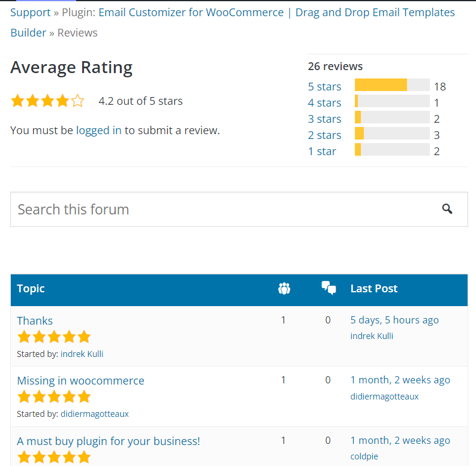Click stars under A must buy plugin

click(x=54, y=458)
